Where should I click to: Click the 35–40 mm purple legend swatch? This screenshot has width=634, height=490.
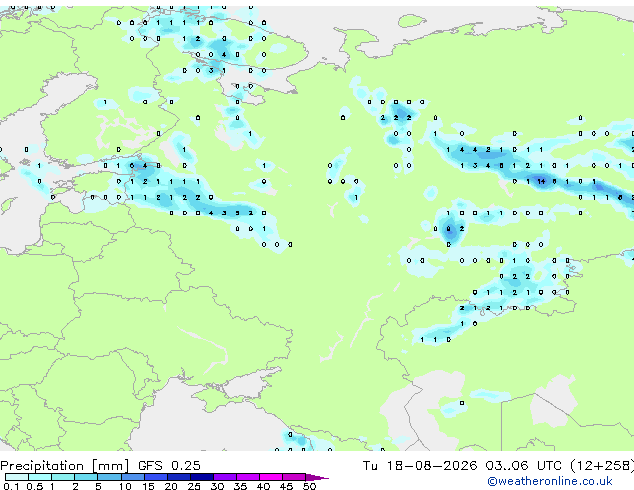coord(247,477)
